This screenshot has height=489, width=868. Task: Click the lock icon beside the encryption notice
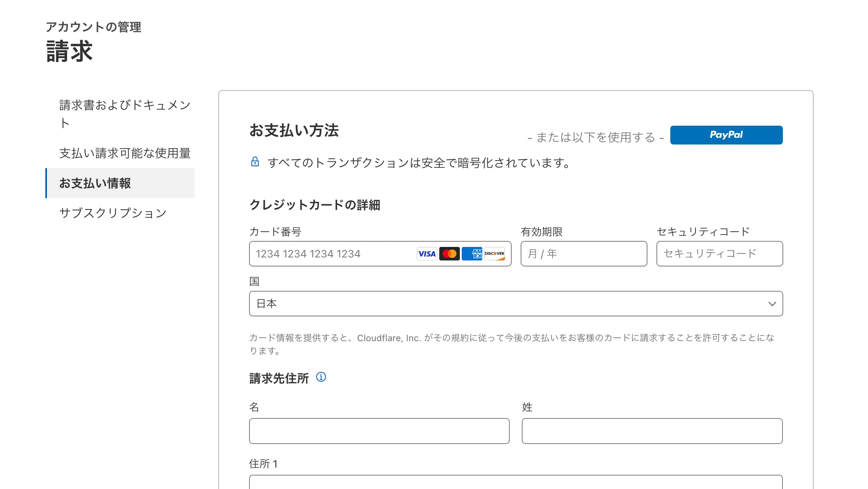tap(255, 162)
